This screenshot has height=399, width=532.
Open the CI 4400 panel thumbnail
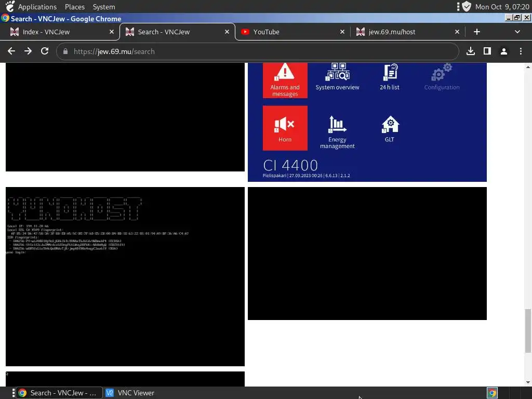[x=367, y=122]
